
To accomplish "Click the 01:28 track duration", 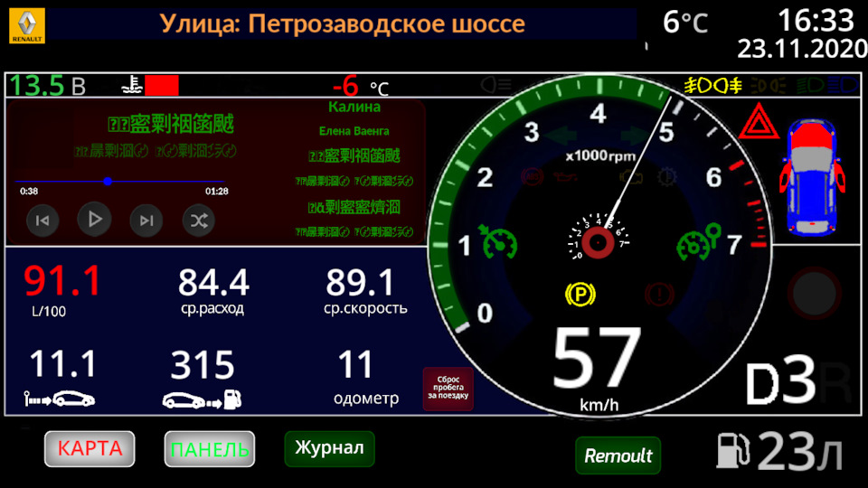I will [216, 192].
